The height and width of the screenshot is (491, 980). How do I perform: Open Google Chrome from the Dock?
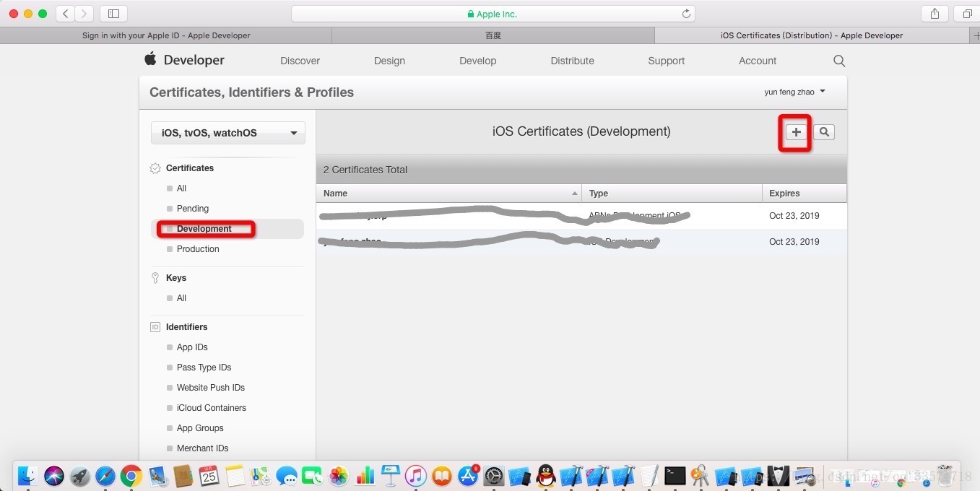131,475
